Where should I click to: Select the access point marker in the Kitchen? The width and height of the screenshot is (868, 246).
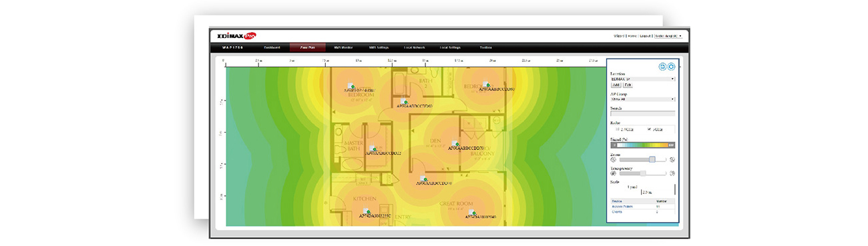pos(367,209)
